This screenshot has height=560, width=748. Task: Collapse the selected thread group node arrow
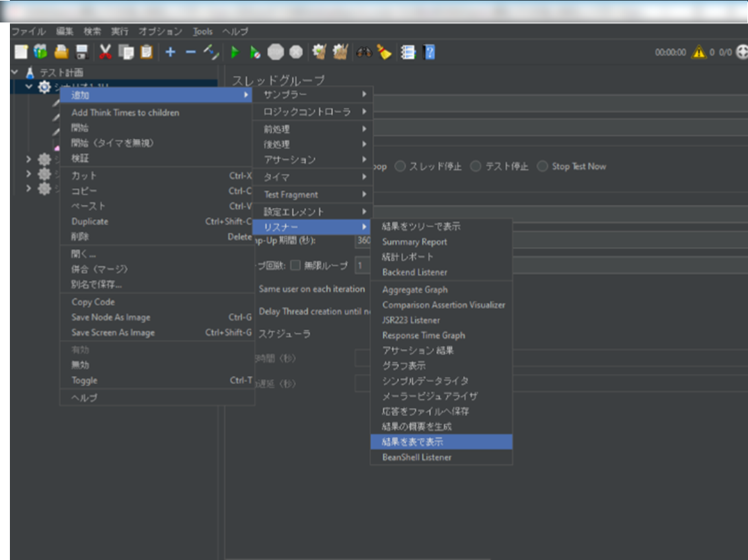(x=29, y=87)
